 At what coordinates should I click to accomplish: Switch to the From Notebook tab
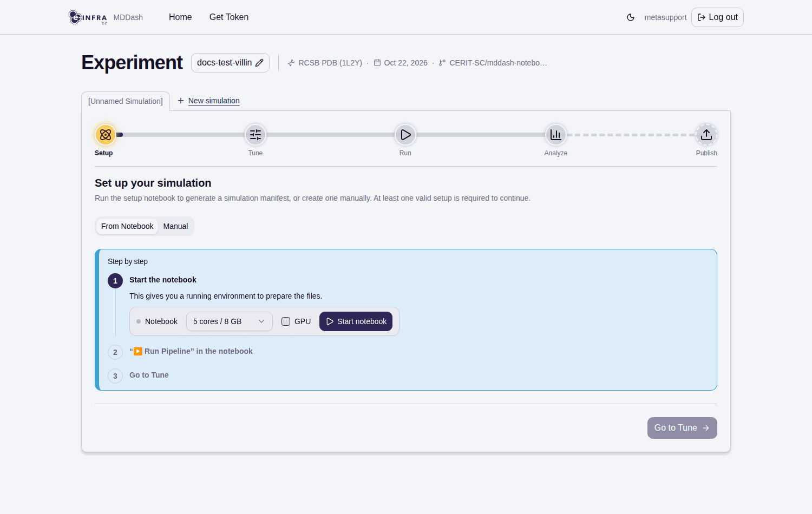pyautogui.click(x=127, y=226)
